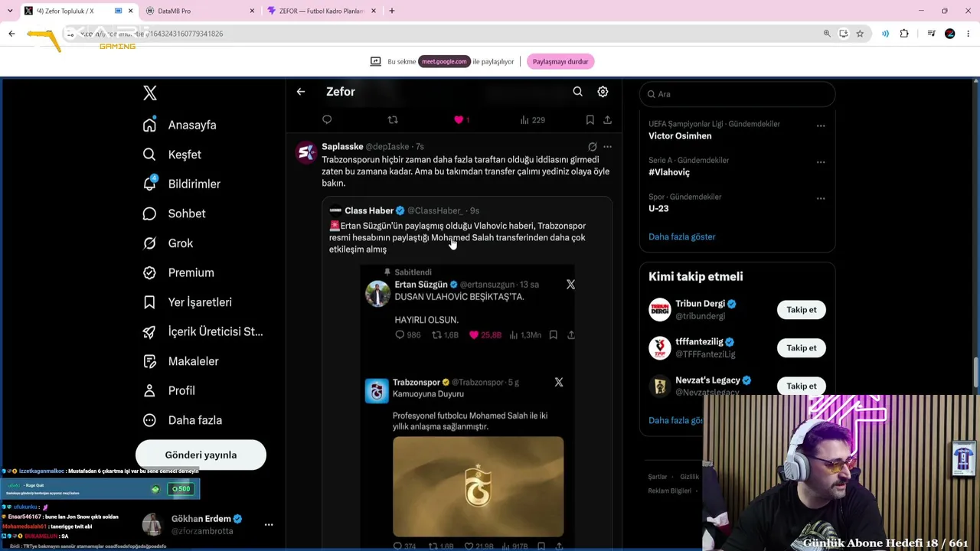980x551 pixels.
Task: Open Sohbet messages
Action: (174, 214)
